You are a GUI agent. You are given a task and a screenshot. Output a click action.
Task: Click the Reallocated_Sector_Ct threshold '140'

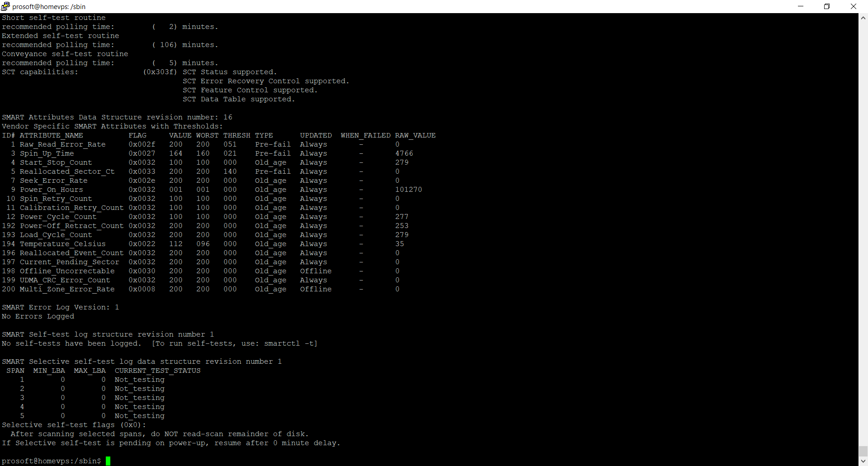click(x=230, y=171)
